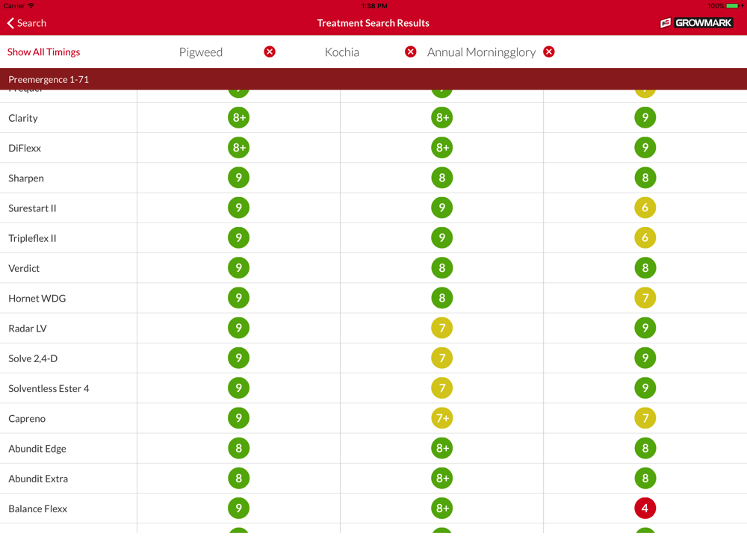Tap the Treatment Search Results title
Screen dimensions: 747x560
pos(373,23)
